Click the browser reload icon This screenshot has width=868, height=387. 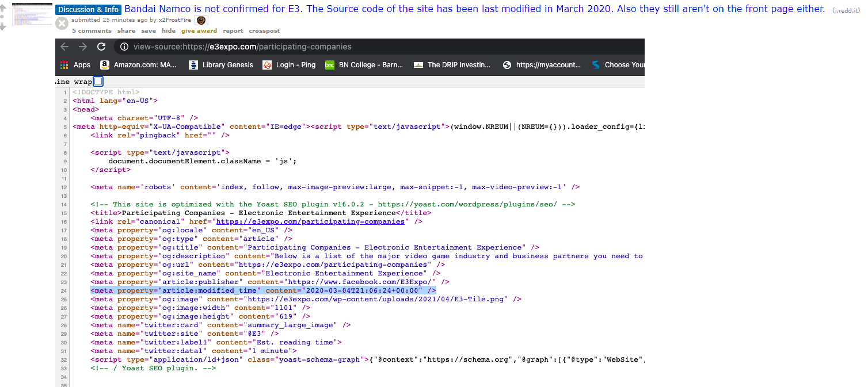click(x=101, y=47)
